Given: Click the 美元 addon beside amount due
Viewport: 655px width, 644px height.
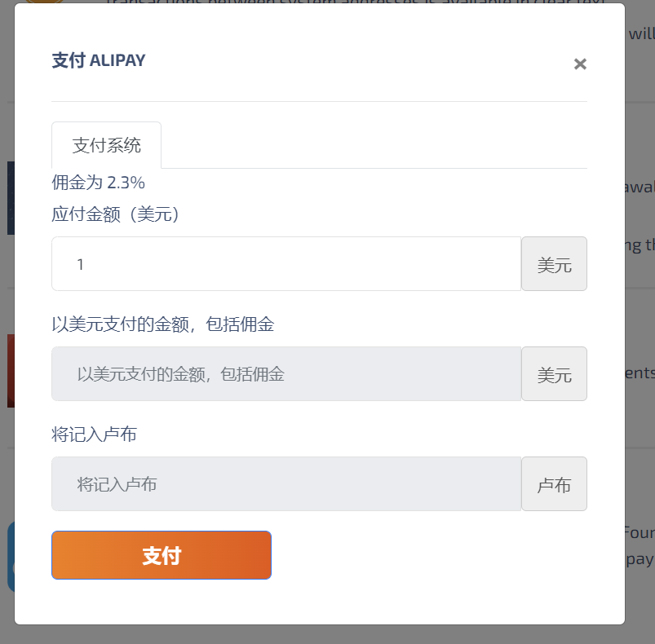Looking at the screenshot, I should point(554,264).
